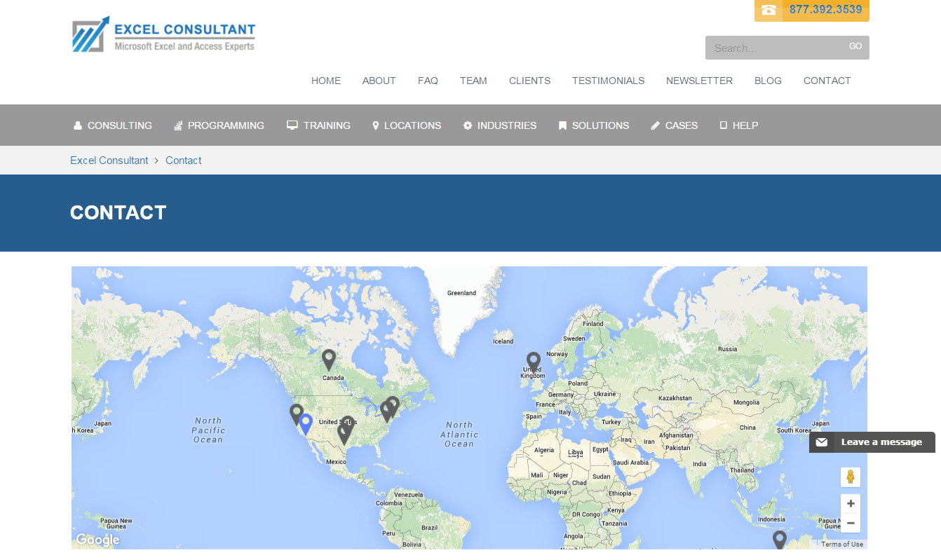The image size is (941, 560).
Task: Click the map marker near Australia
Action: 779,539
